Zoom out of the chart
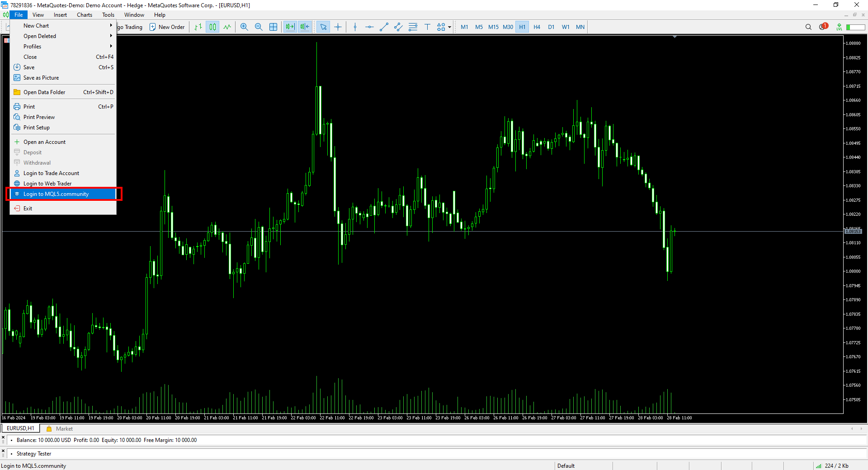This screenshot has width=868, height=470. (x=259, y=27)
